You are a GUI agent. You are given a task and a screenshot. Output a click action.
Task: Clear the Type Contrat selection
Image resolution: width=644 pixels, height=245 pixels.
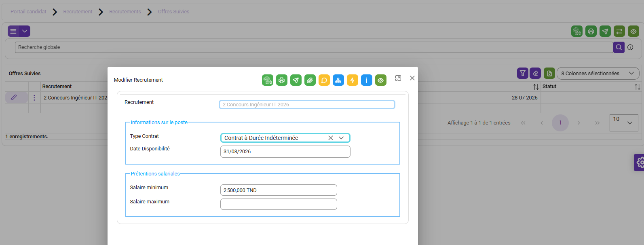pyautogui.click(x=331, y=138)
